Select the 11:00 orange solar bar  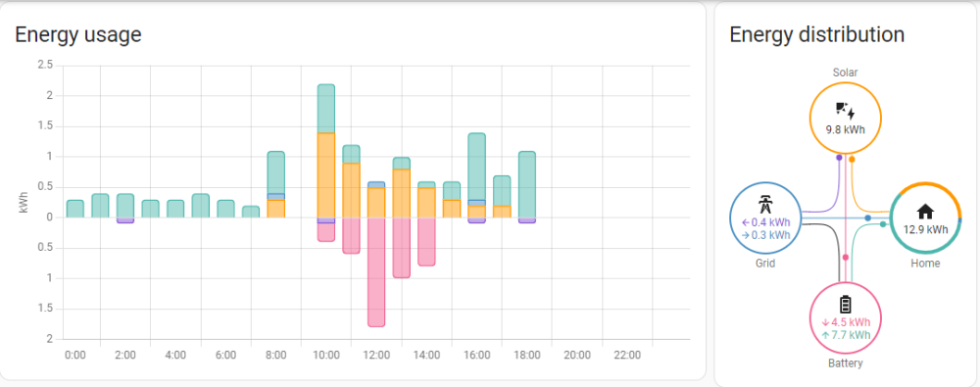pos(351,190)
